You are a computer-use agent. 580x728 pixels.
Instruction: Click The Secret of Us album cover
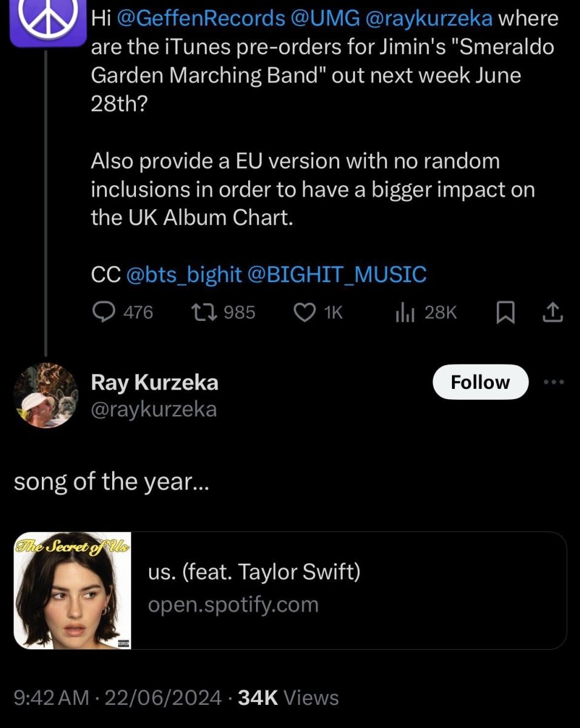73,590
